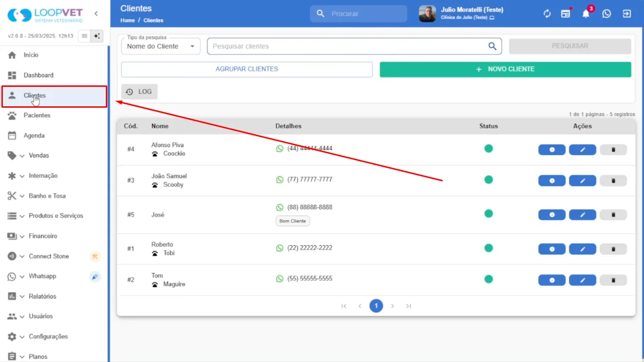Open WhatsApp chat for (44) 44444-4444

click(280, 149)
